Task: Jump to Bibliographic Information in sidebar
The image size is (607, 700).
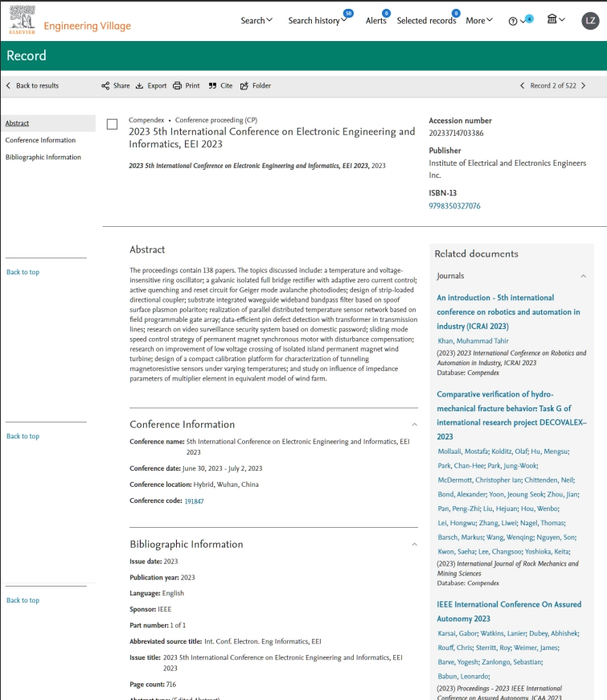Action: click(x=43, y=157)
